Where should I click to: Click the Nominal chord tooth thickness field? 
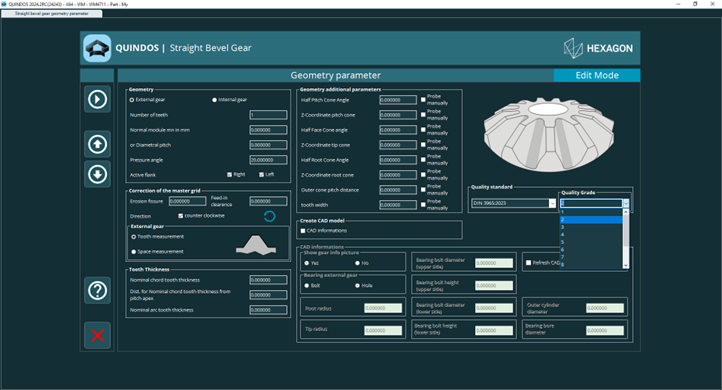[x=268, y=280]
